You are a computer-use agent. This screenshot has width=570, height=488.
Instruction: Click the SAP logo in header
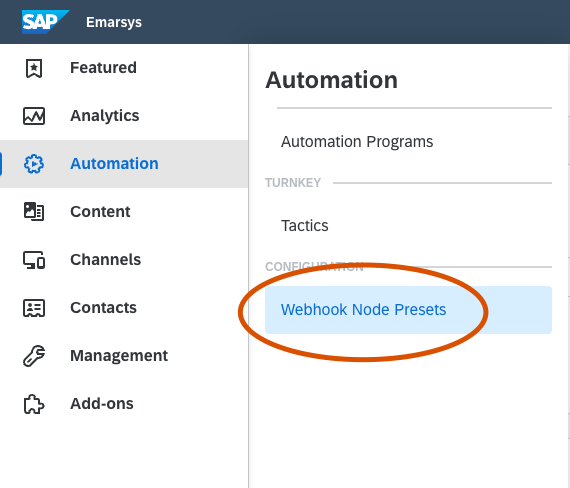[x=45, y=22]
